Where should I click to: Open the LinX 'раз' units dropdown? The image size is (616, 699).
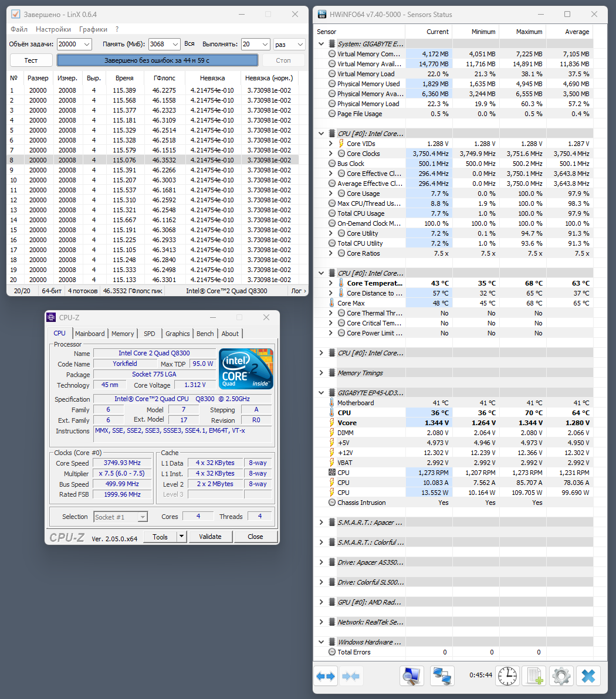pyautogui.click(x=300, y=44)
